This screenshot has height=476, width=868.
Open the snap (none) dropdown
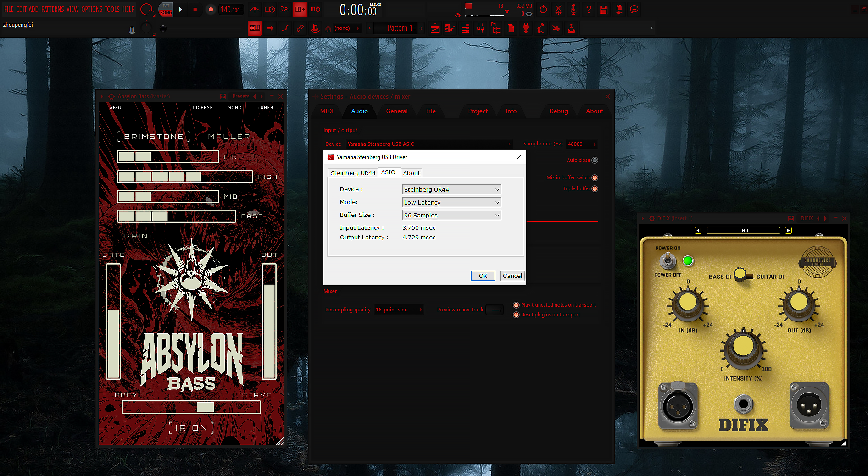346,28
